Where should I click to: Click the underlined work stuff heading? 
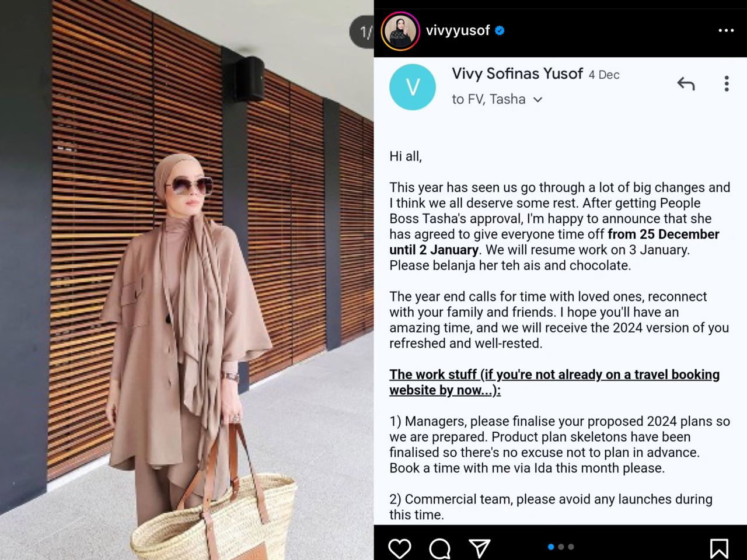tap(554, 382)
